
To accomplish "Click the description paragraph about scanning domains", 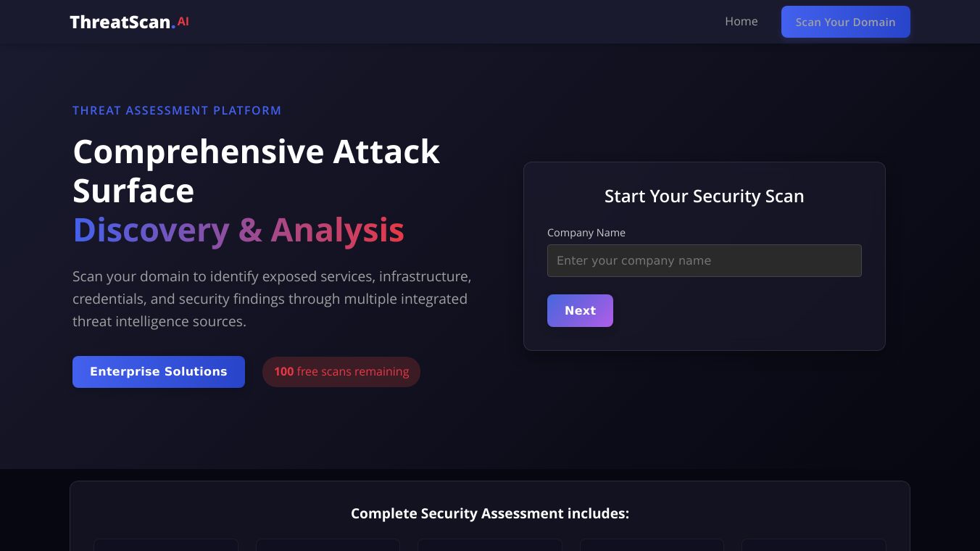I will [272, 299].
